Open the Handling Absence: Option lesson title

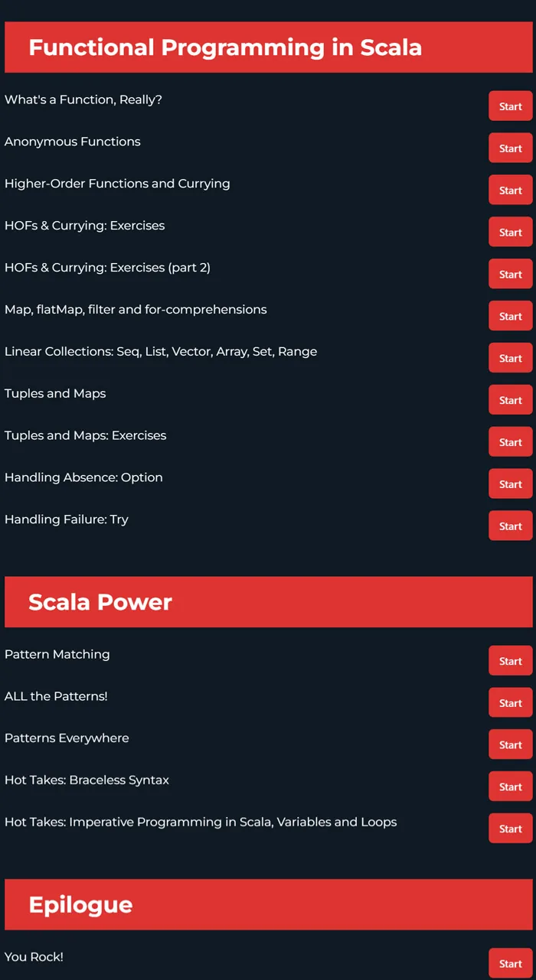coord(83,477)
